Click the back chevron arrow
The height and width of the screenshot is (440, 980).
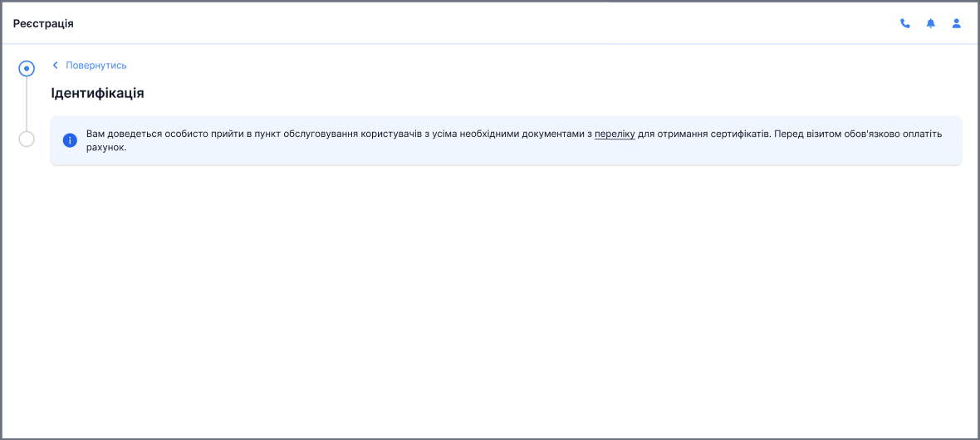tap(56, 65)
